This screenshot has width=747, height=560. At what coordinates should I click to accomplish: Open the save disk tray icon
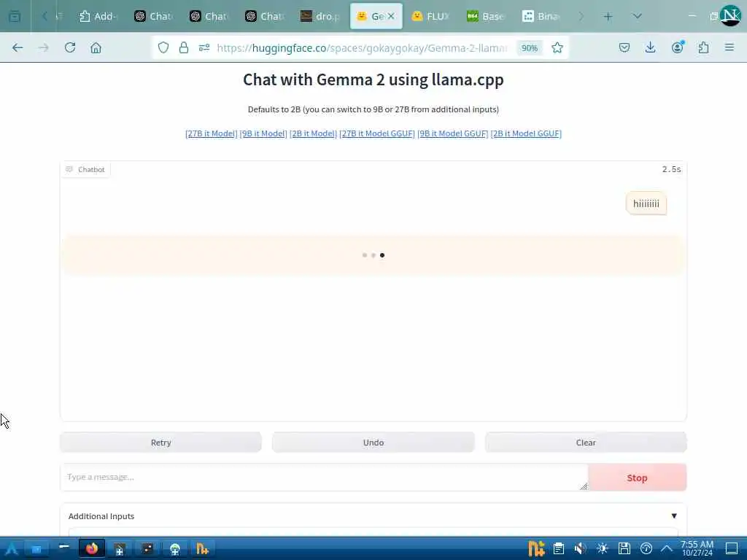coord(624,548)
